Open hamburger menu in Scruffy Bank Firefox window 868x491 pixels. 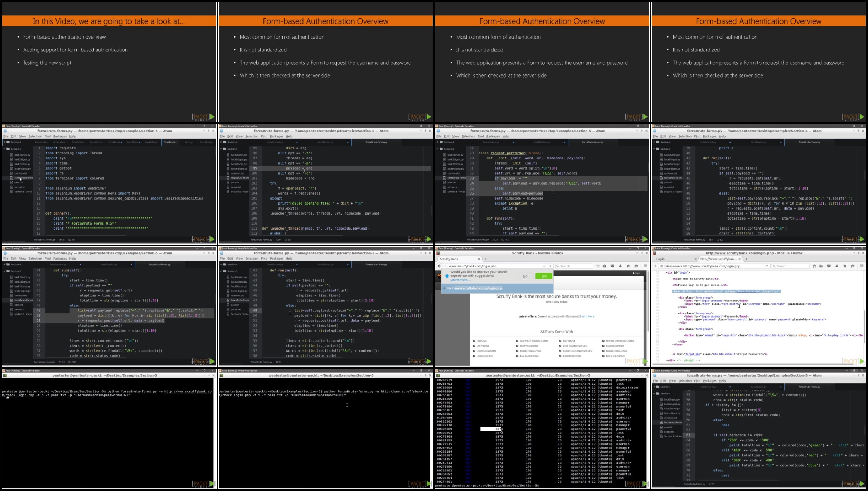coord(645,266)
